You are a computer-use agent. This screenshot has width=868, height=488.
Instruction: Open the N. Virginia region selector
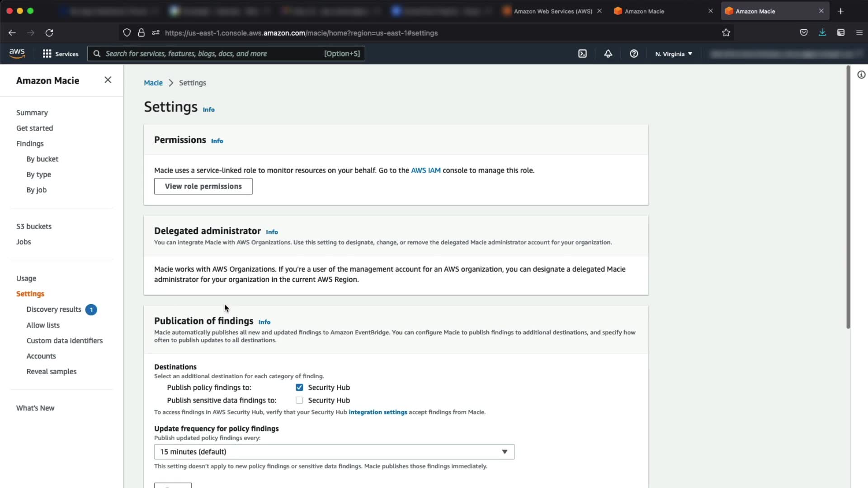pos(674,54)
